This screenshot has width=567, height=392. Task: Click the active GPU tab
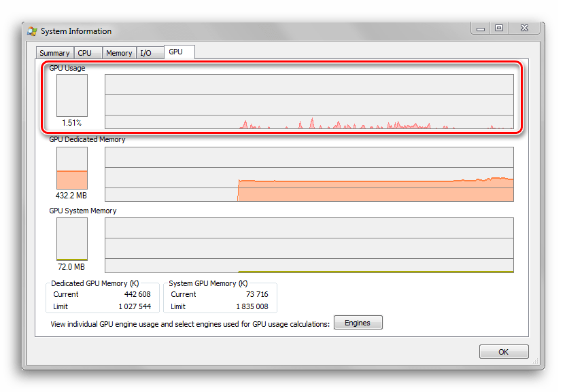(179, 52)
